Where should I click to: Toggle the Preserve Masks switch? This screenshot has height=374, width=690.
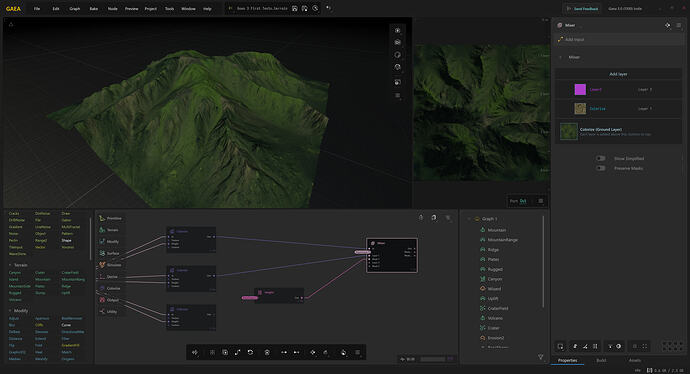tap(600, 168)
